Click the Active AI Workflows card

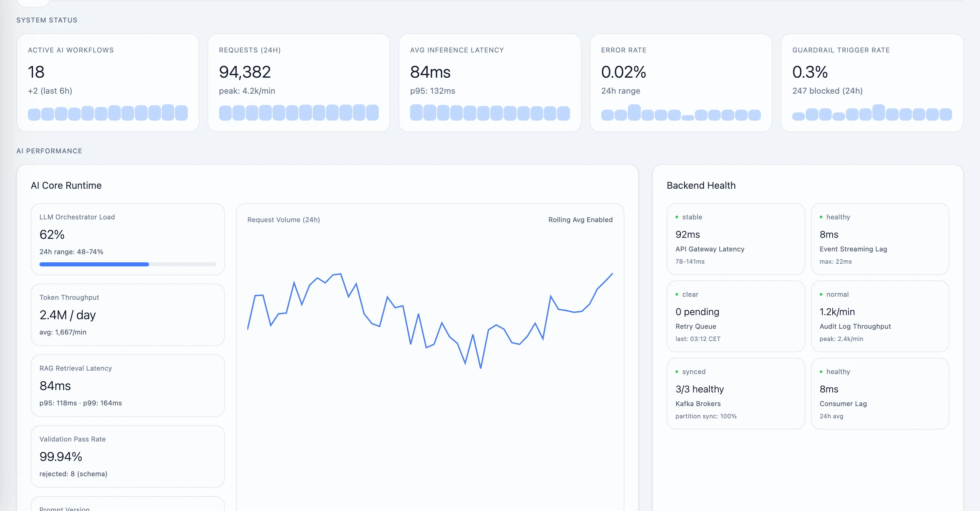click(108, 82)
